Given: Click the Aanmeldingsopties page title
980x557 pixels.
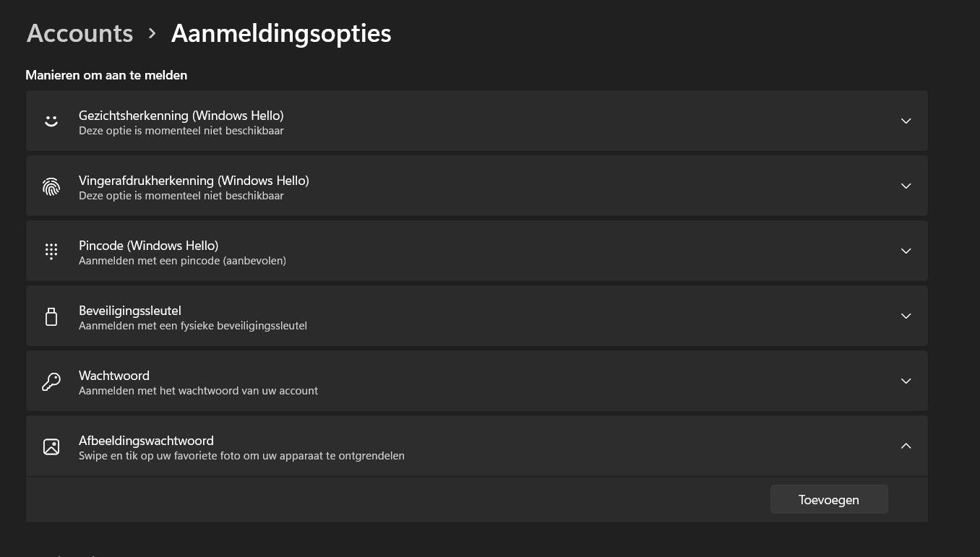Looking at the screenshot, I should tap(281, 33).
